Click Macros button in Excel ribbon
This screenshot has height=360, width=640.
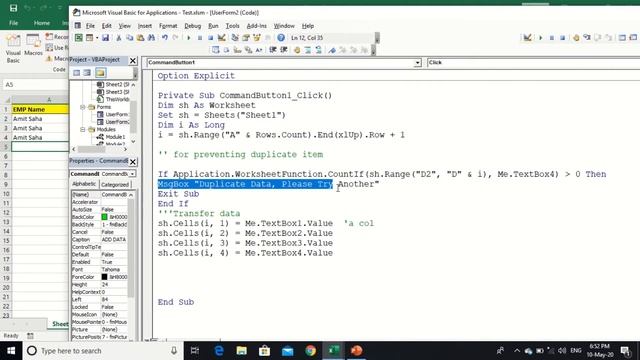pyautogui.click(x=33, y=46)
